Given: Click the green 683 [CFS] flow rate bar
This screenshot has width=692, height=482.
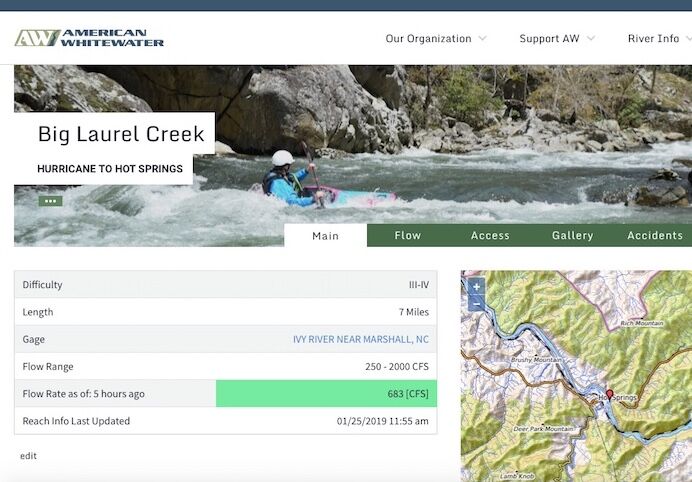Looking at the screenshot, I should coord(326,393).
